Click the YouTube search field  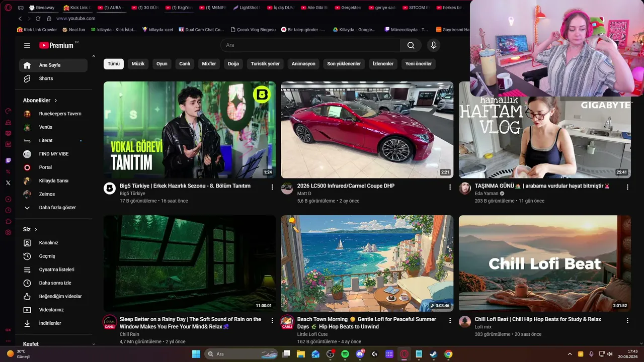(310, 45)
